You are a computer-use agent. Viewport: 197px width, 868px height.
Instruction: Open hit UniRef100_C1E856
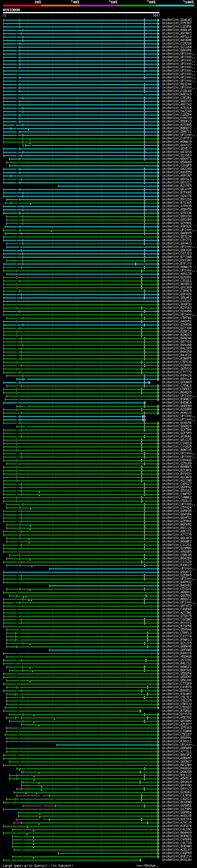[177, 26]
